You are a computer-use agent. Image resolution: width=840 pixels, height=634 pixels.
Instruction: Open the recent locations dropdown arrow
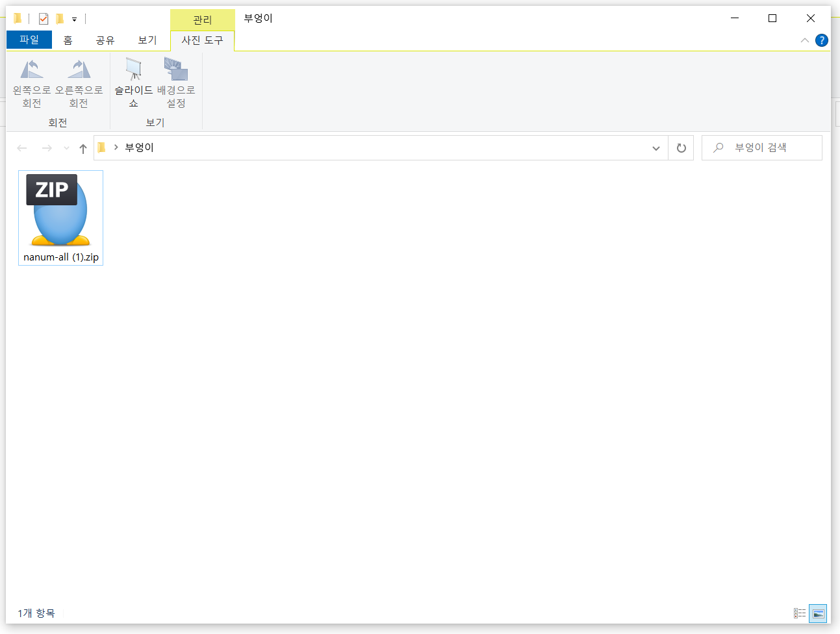tap(66, 148)
